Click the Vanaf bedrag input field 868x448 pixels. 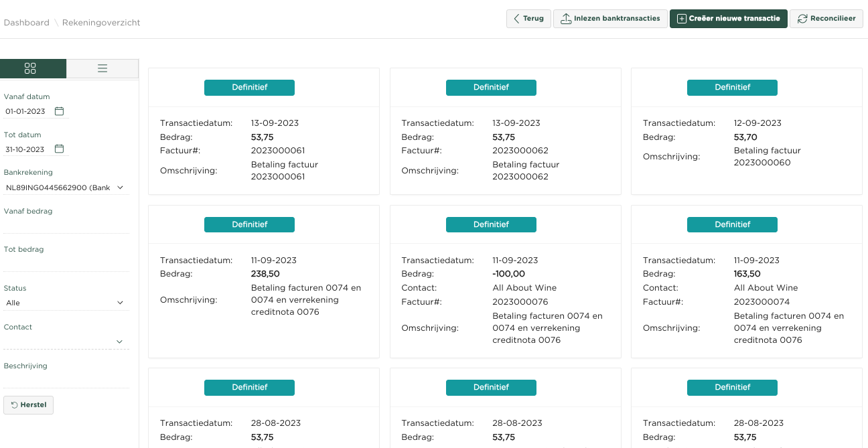[65, 226]
